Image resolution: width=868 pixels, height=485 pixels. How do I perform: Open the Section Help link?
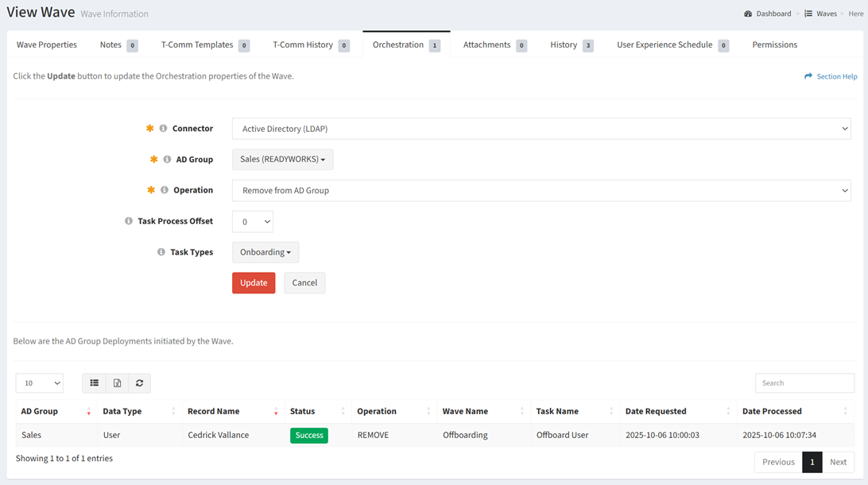[x=831, y=76]
